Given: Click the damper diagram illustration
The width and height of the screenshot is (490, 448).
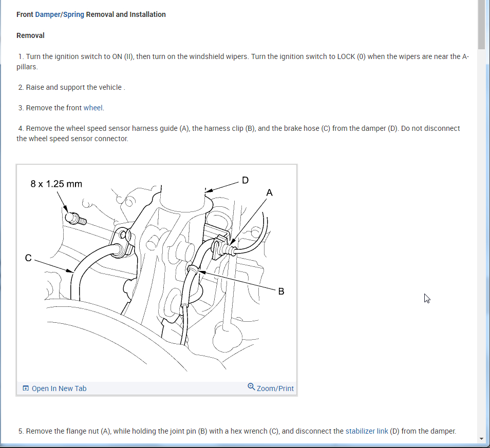Looking at the screenshot, I should (157, 273).
